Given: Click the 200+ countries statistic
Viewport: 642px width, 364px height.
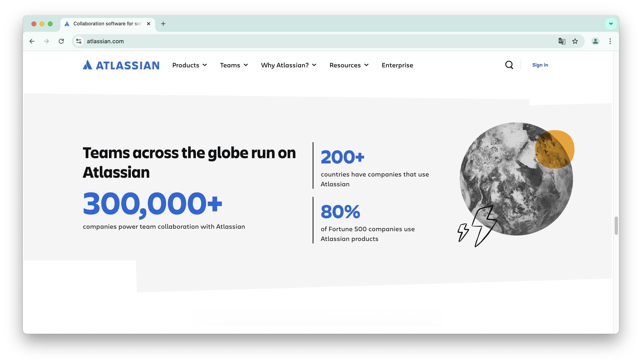Looking at the screenshot, I should [x=342, y=157].
